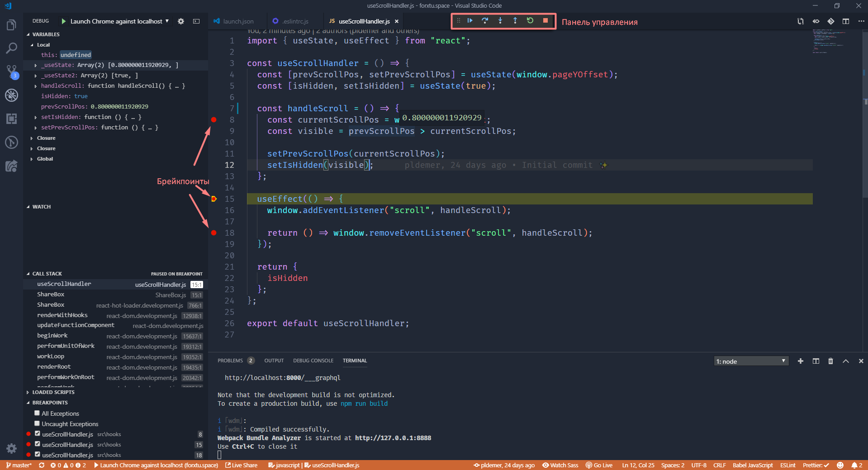The height and width of the screenshot is (470, 868).
Task: Step over in debug toolbar
Action: 485,21
